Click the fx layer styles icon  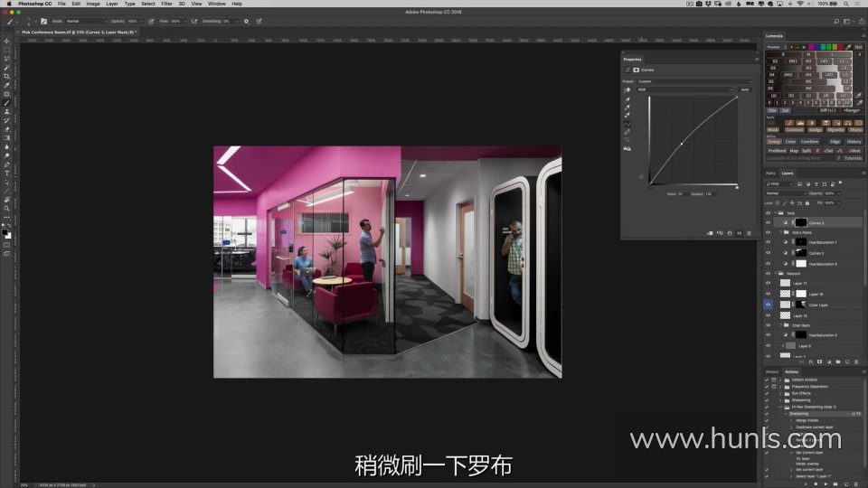811,361
